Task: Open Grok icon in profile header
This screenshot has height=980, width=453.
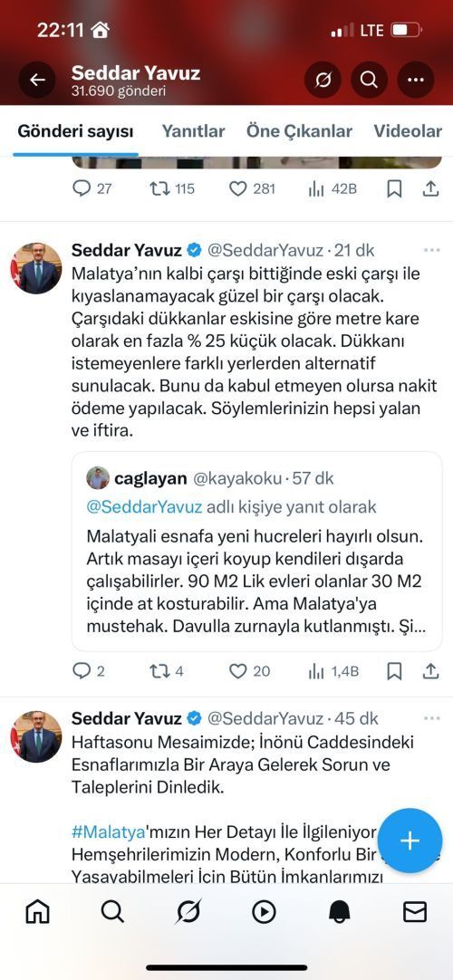Action: pos(323,80)
